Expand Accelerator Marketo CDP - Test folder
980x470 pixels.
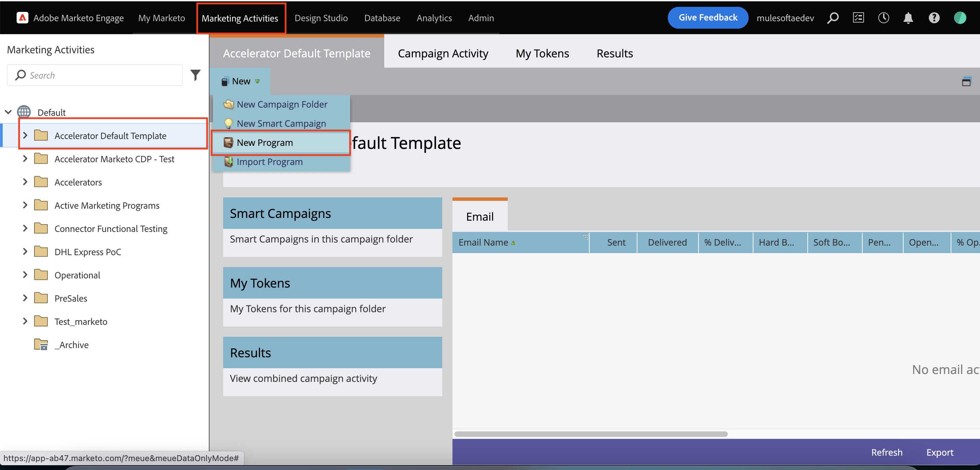[25, 158]
